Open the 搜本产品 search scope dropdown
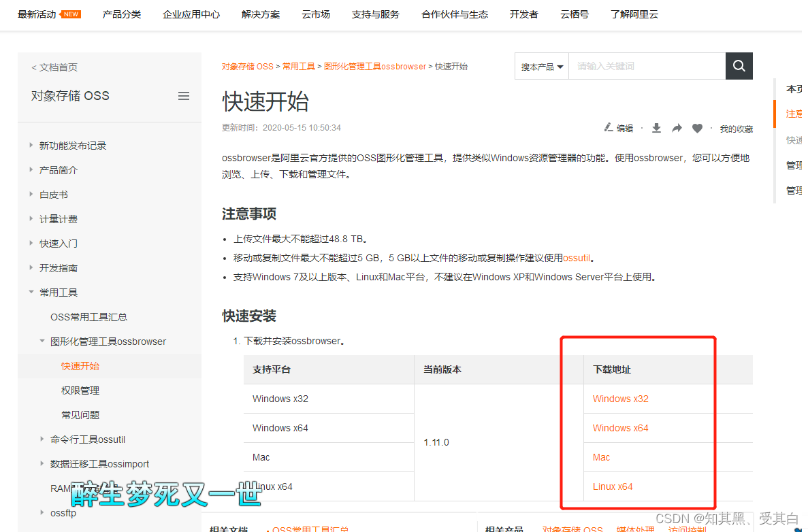The width and height of the screenshot is (808, 532). [542, 67]
